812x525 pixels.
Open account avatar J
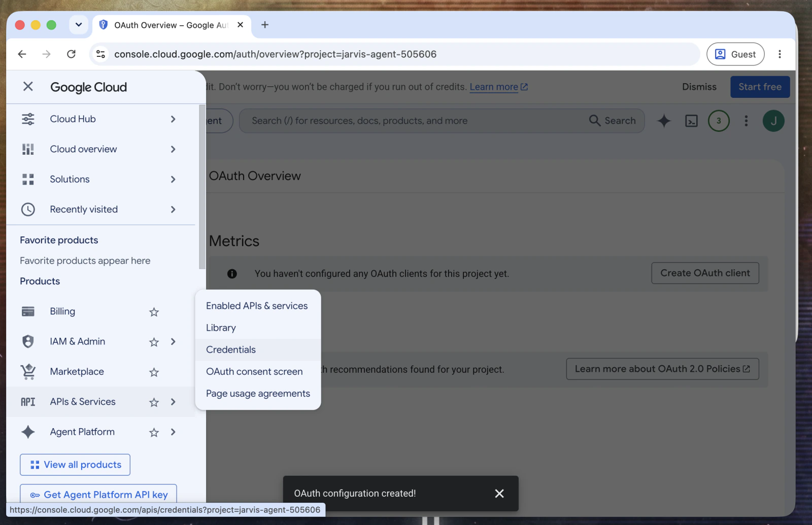point(773,121)
